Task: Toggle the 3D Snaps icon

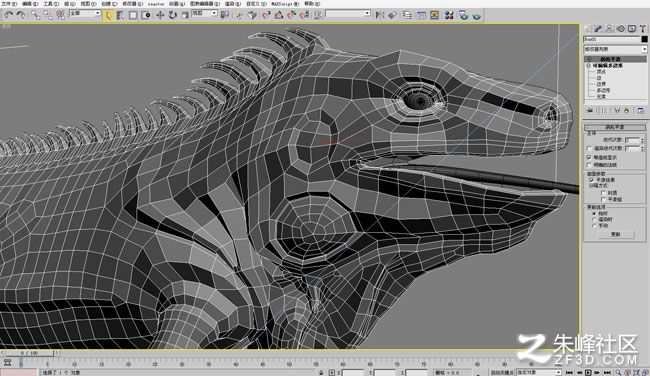Action: click(266, 15)
